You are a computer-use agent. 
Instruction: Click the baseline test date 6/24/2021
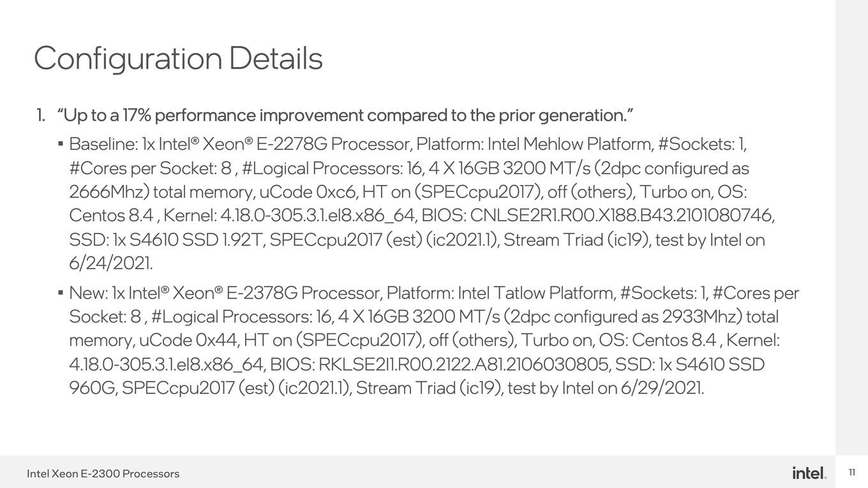coord(110,263)
